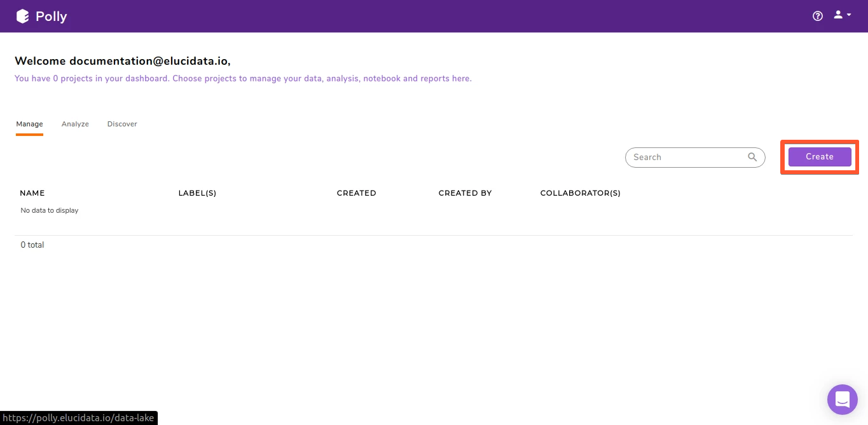The width and height of the screenshot is (868, 425).
Task: Click the user profile icon
Action: (x=837, y=14)
